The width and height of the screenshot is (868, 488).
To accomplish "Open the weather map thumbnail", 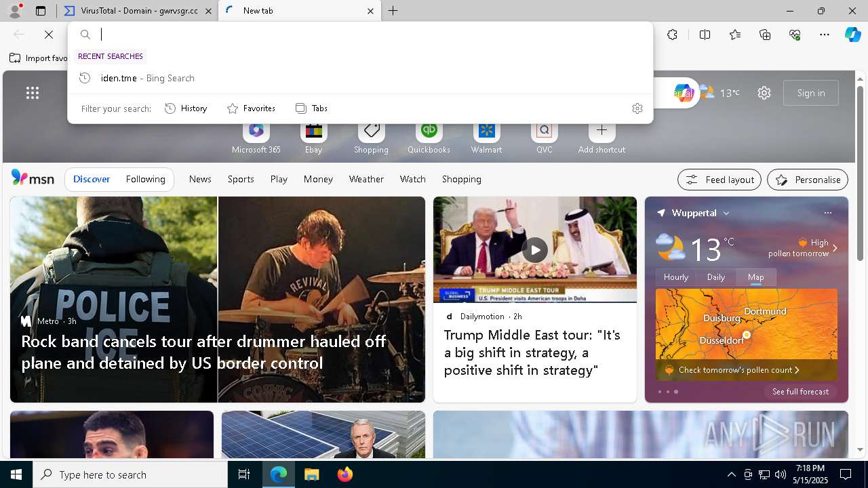I will pyautogui.click(x=747, y=324).
